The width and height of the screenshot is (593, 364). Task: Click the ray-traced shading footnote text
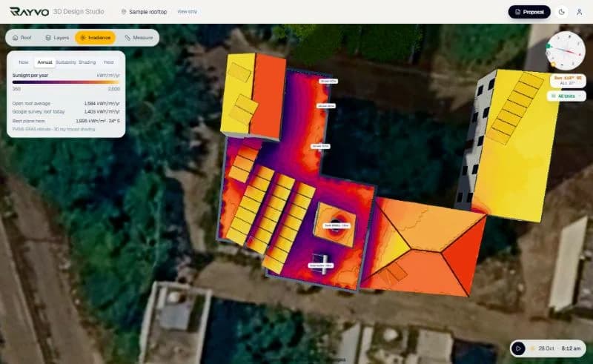click(x=53, y=129)
